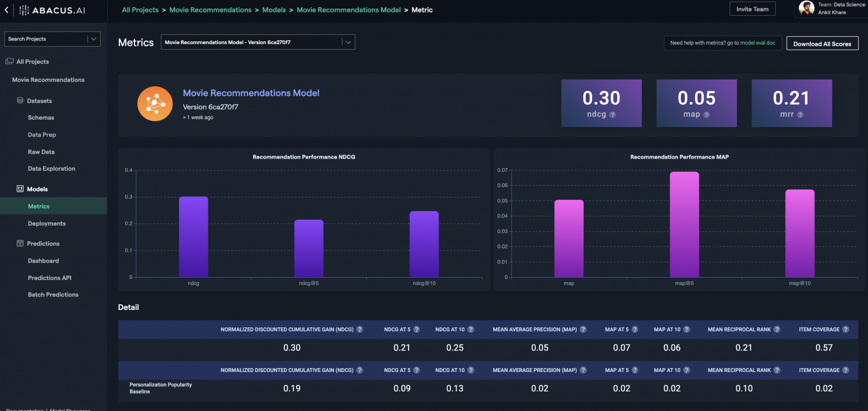
Task: Open All Projects in the sidebar
Action: click(32, 62)
